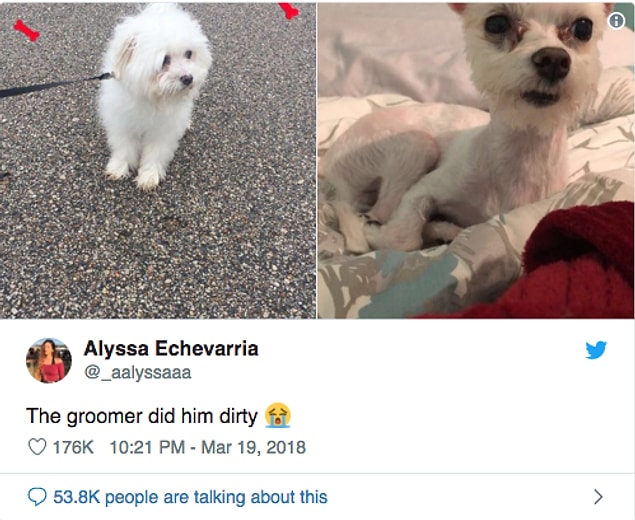Click the red bone sticker beside the dog's head

click(x=289, y=11)
